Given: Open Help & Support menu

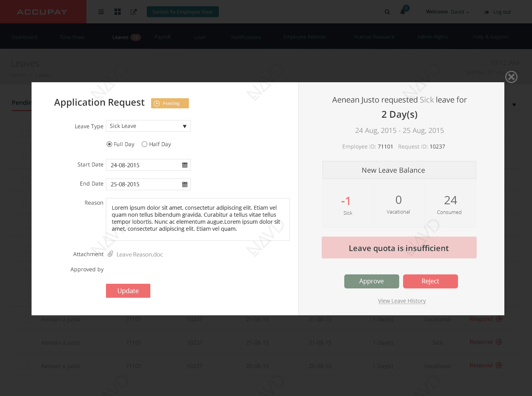Looking at the screenshot, I should pyautogui.click(x=491, y=37).
